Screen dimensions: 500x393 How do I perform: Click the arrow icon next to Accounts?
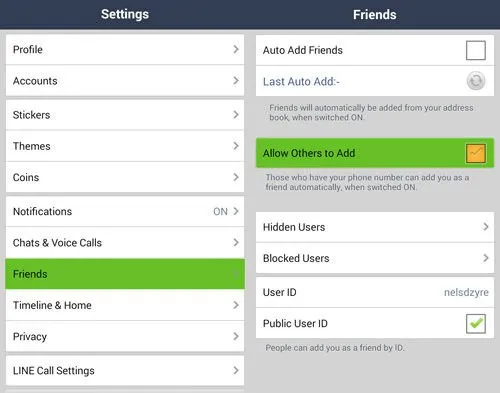point(236,81)
